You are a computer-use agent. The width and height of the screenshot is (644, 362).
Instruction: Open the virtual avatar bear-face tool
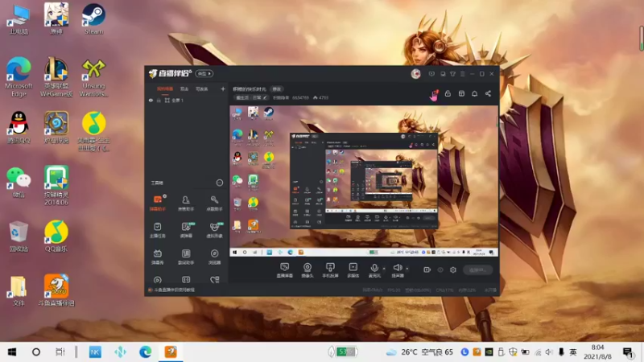click(214, 230)
